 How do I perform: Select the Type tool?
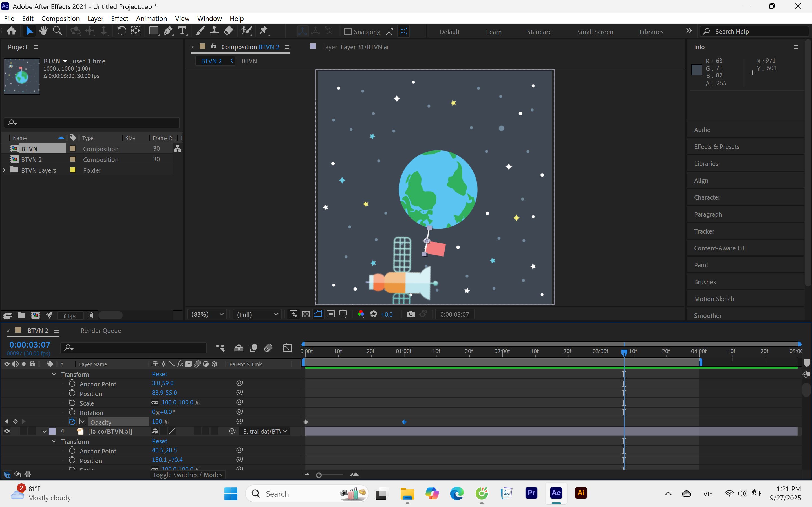click(182, 31)
